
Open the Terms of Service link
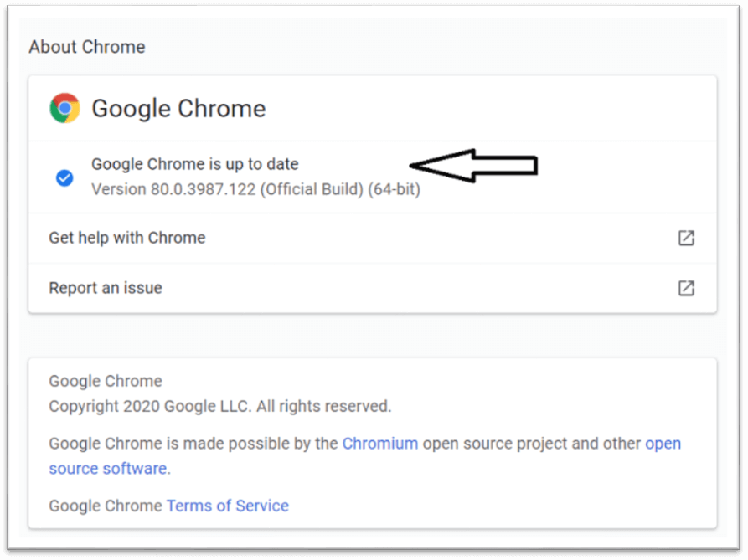point(228,506)
